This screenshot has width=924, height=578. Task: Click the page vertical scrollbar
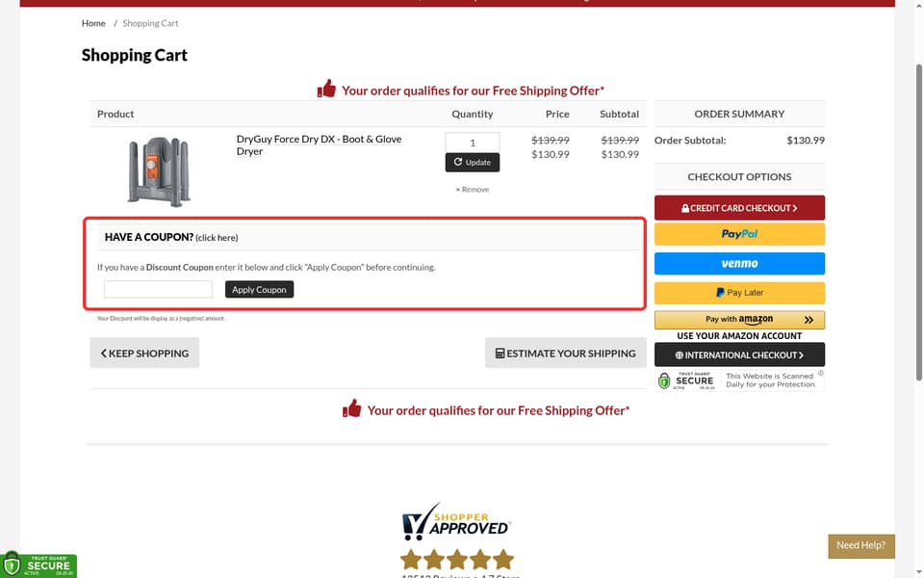click(x=918, y=222)
